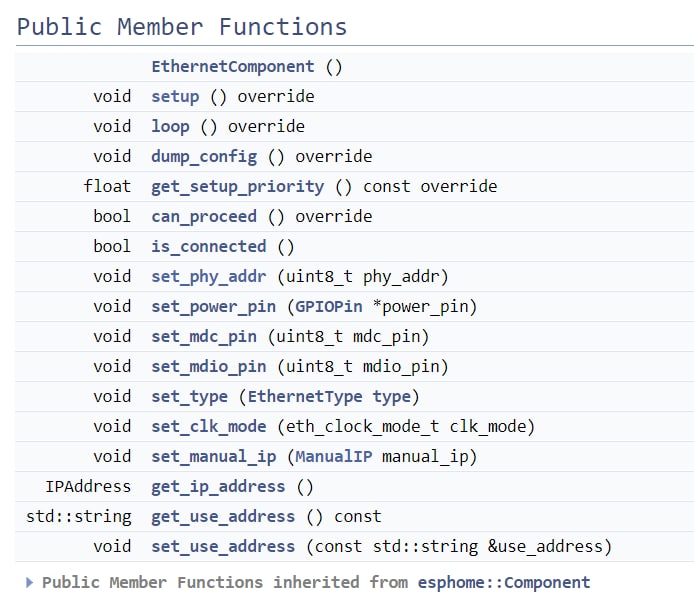Click the EthernetType type link
This screenshot has width=694, height=613.
pyautogui.click(x=305, y=397)
